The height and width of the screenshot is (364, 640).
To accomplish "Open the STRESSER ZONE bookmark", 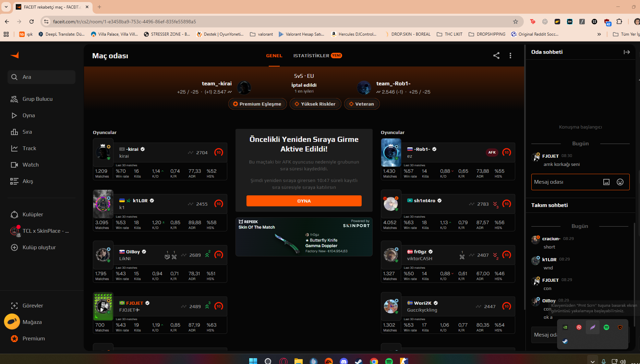I will pyautogui.click(x=167, y=34).
